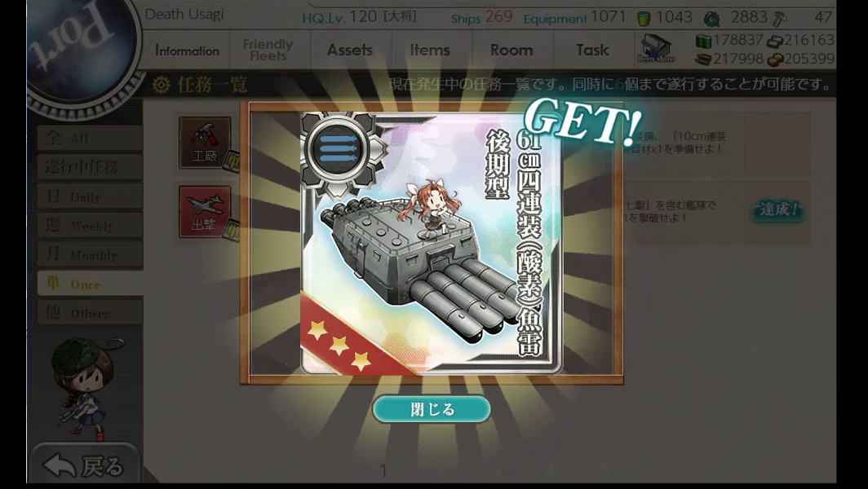Screen dimensions: 868x489
Task: Open the Assets menu
Action: point(350,50)
